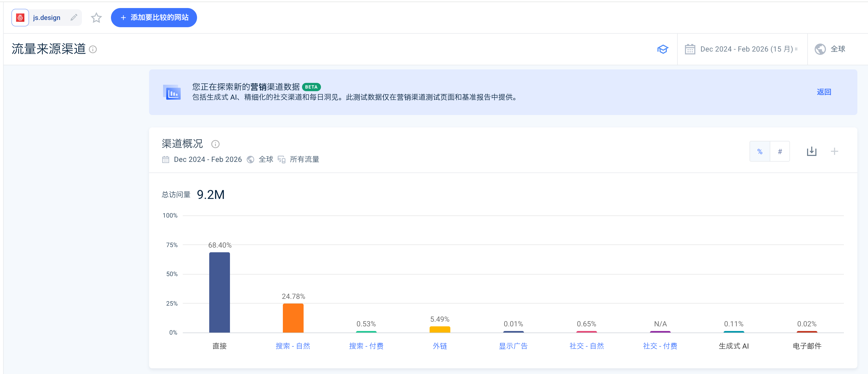The image size is (868, 374).
Task: Switch chart to absolute number view
Action: click(780, 152)
